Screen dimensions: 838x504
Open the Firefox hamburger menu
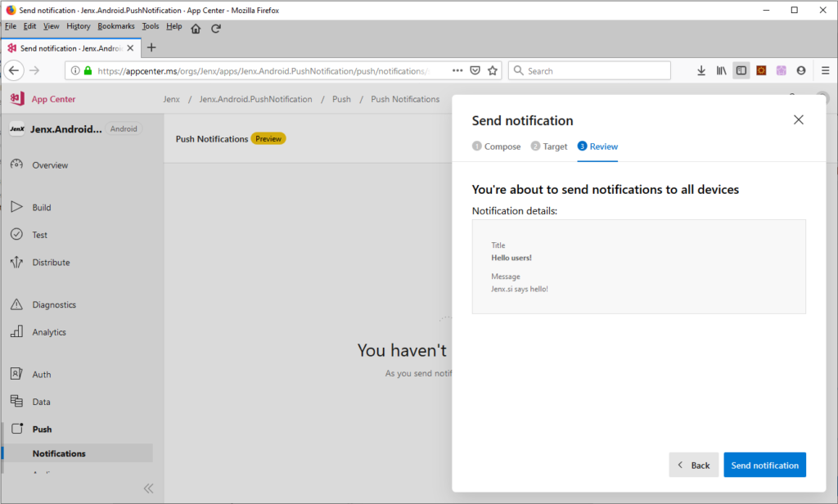826,70
